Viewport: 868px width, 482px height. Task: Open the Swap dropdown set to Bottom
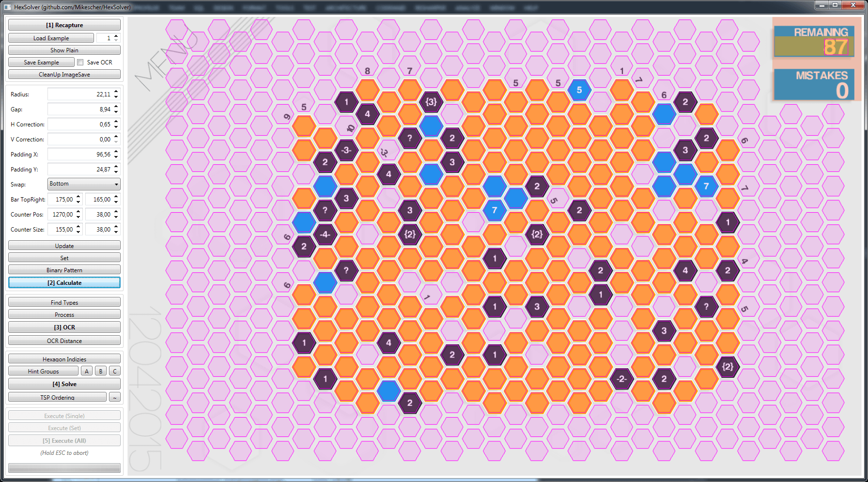[84, 184]
